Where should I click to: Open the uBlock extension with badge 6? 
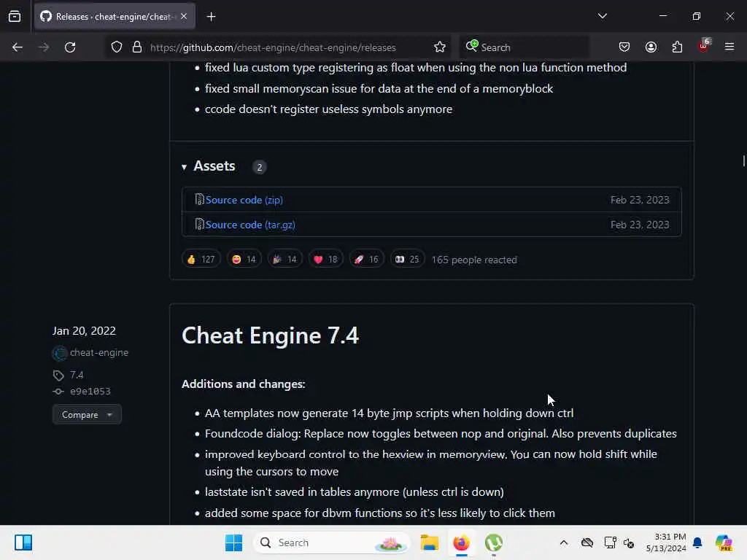tap(704, 46)
